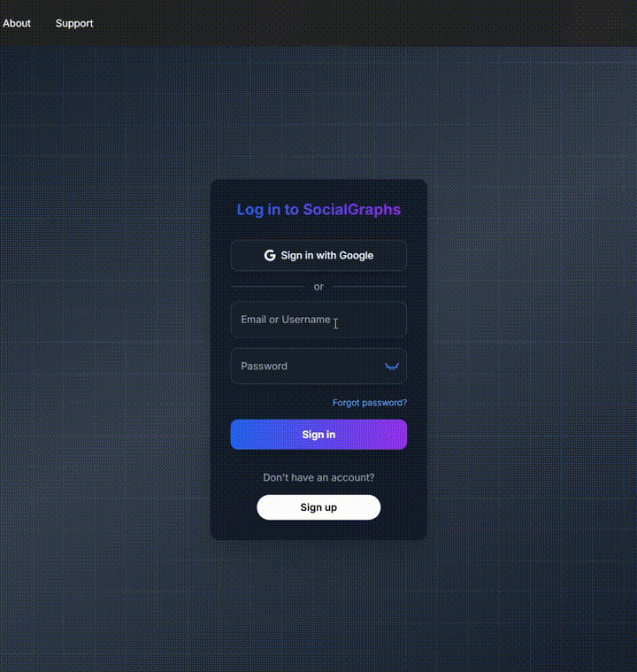Click page background left of login card
Image resolution: width=637 pixels, height=672 pixels.
106,354
